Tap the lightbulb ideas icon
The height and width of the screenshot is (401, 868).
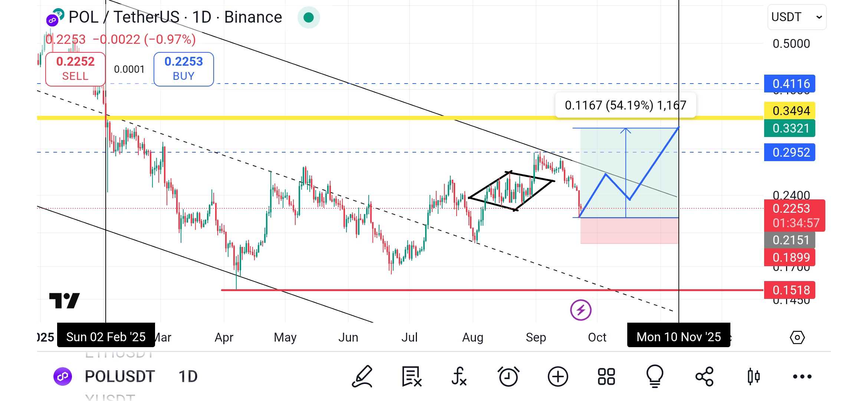coord(655,376)
